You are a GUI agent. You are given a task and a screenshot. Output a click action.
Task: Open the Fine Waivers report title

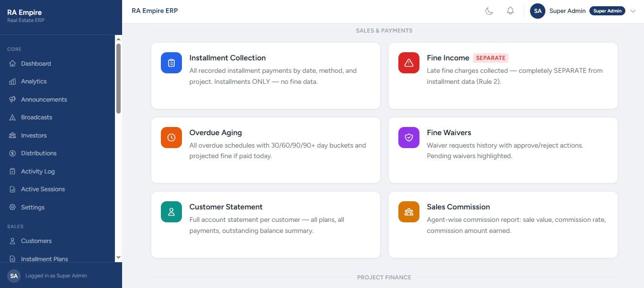[x=449, y=133]
